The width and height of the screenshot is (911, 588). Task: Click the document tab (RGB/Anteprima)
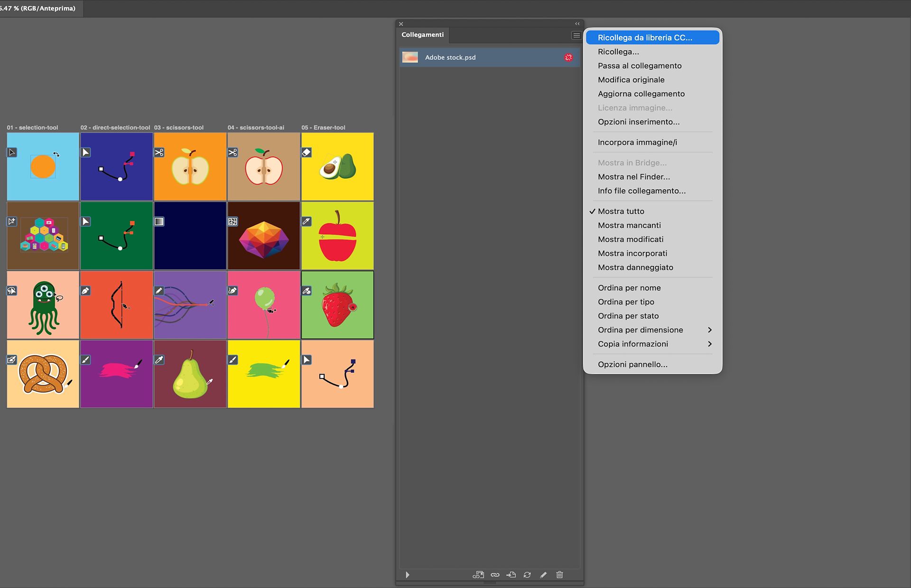(40, 9)
